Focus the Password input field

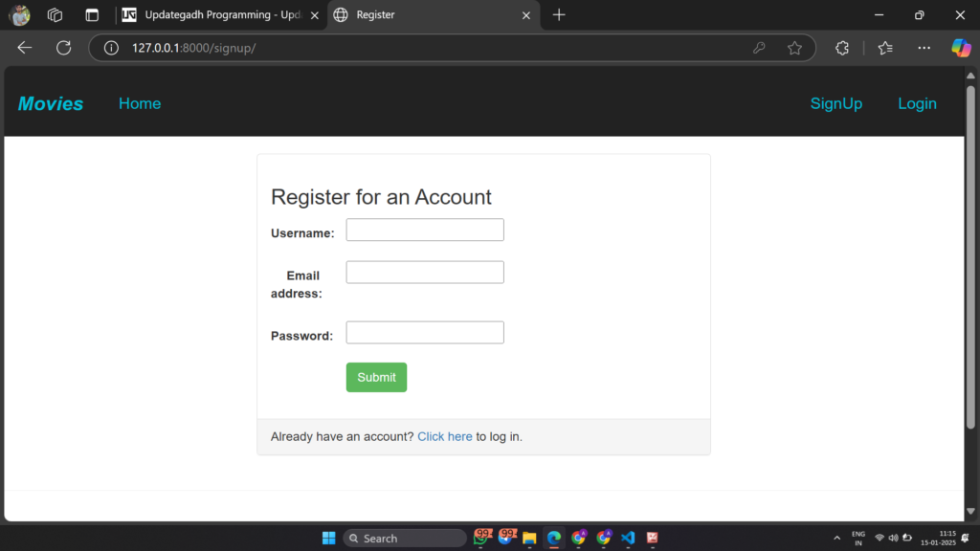click(425, 332)
